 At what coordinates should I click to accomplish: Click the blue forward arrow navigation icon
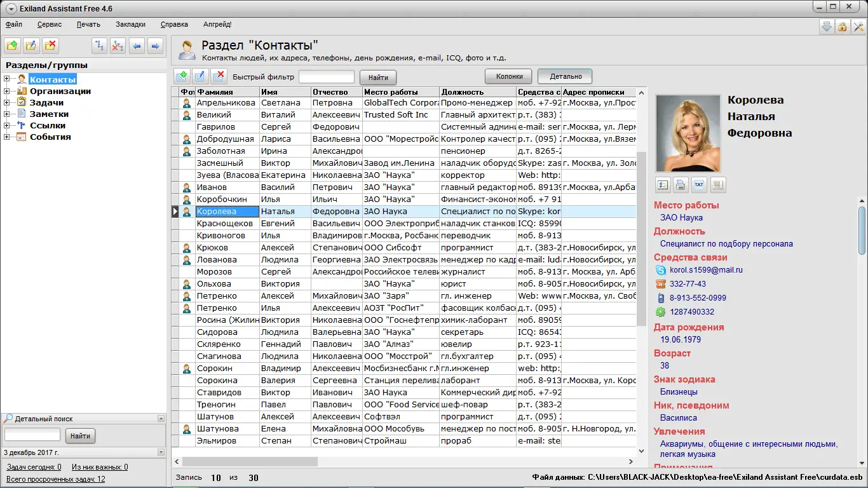pyautogui.click(x=155, y=45)
